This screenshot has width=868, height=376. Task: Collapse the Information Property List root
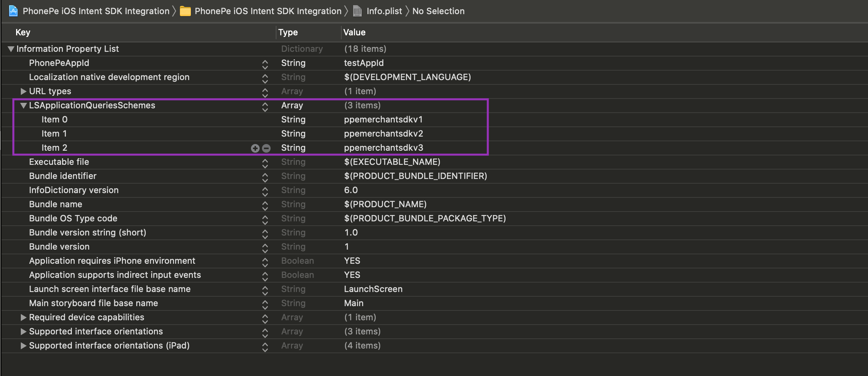pos(11,49)
